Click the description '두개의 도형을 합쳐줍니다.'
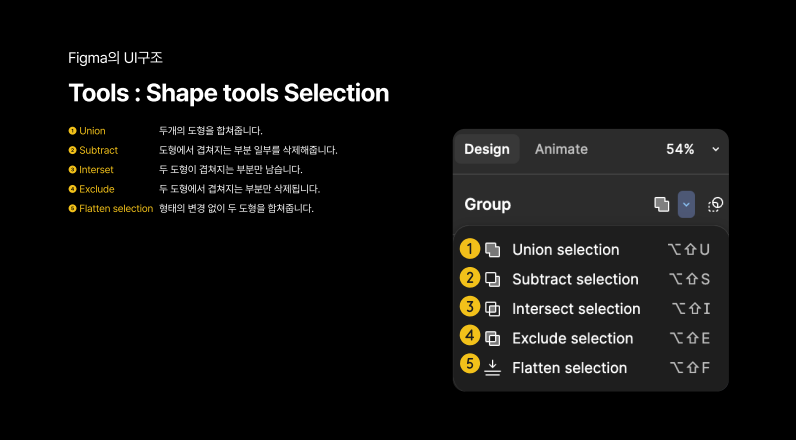This screenshot has width=796, height=440. click(211, 131)
